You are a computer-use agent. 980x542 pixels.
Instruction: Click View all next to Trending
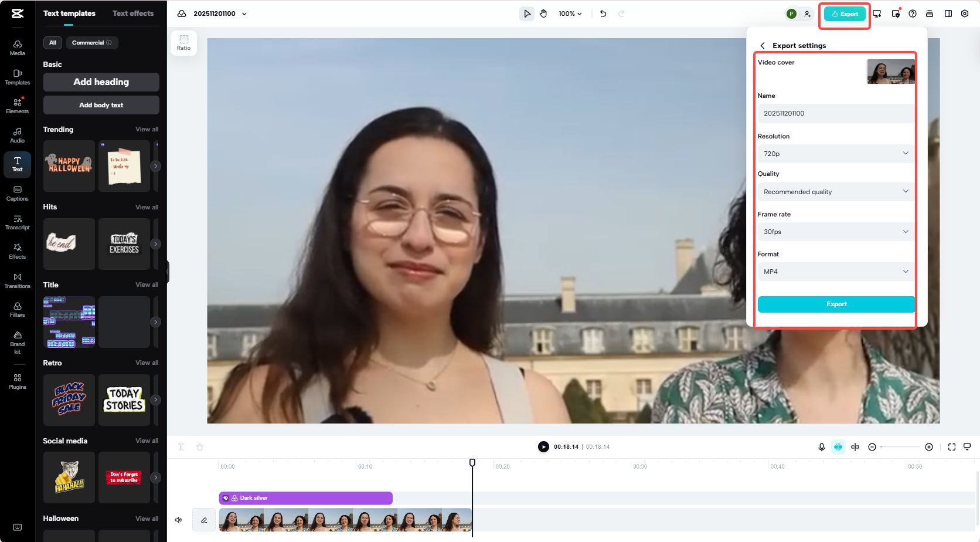tap(147, 129)
